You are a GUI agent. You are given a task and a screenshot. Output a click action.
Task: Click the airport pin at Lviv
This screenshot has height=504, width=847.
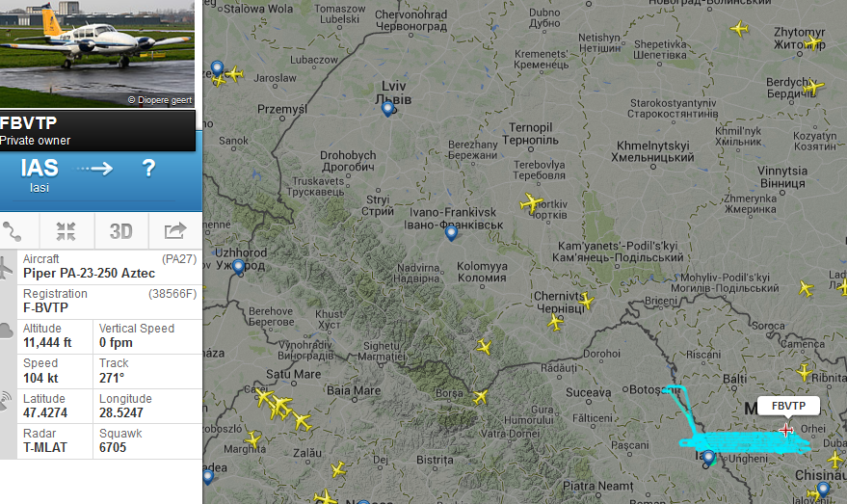coord(387,109)
